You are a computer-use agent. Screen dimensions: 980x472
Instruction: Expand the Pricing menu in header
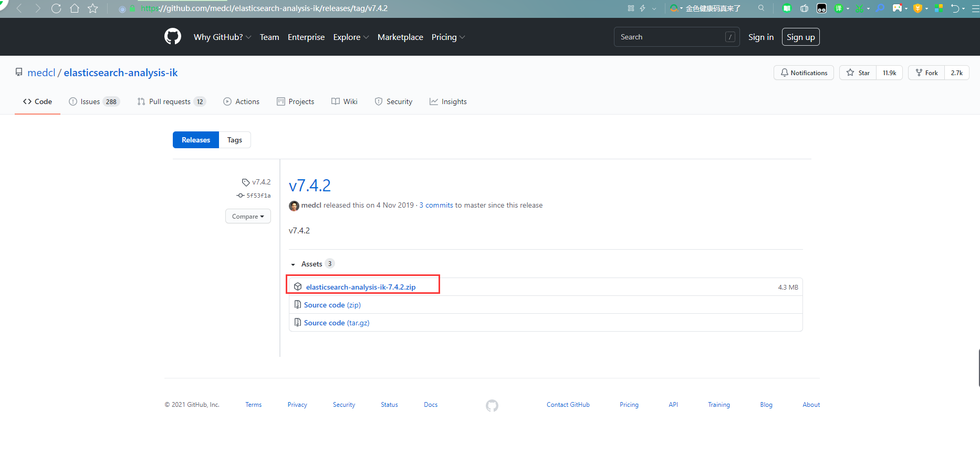(448, 37)
